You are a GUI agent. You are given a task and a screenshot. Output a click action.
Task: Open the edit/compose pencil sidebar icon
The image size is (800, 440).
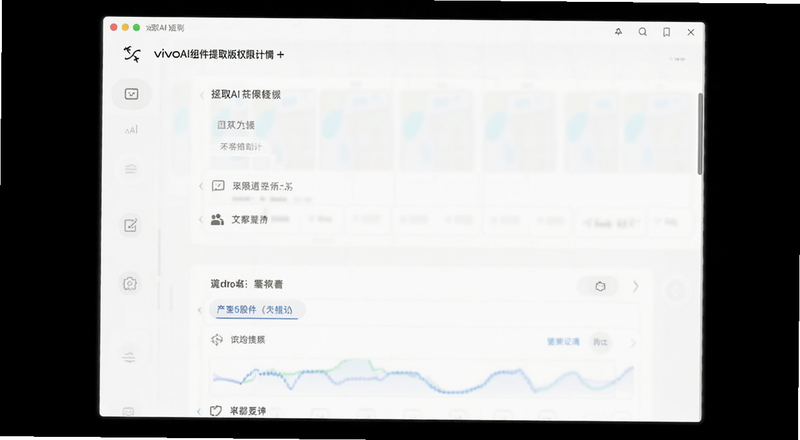click(x=130, y=225)
